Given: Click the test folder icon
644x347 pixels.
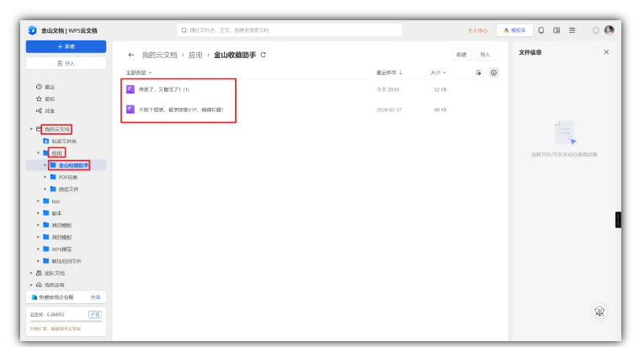Looking at the screenshot, I should pyautogui.click(x=46, y=201).
